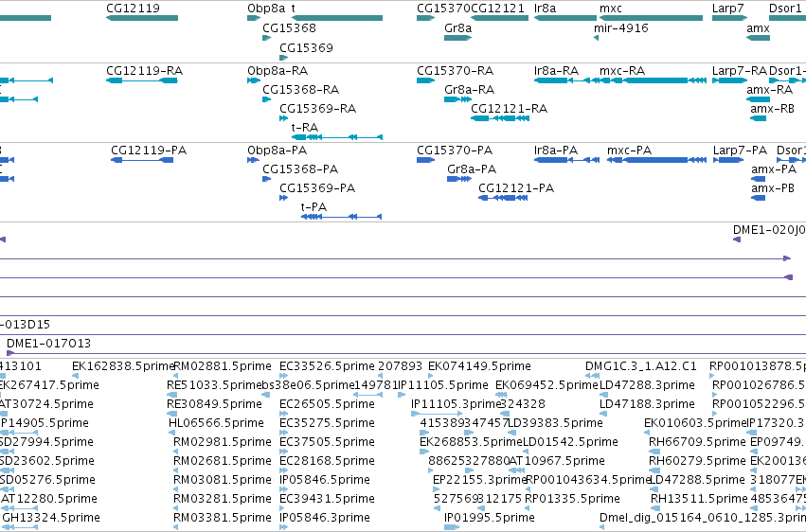The height and width of the screenshot is (532, 806).
Task: Click the CG15368-PA protein label
Action: [300, 168]
